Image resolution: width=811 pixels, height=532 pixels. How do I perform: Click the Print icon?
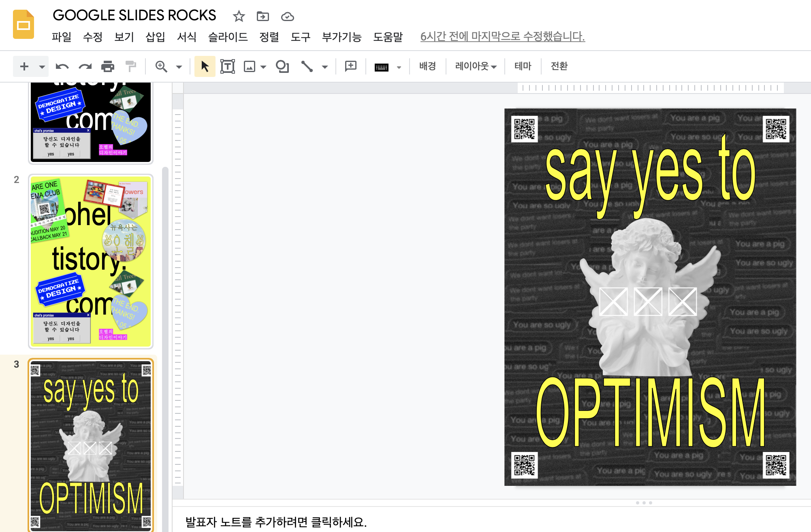point(108,66)
